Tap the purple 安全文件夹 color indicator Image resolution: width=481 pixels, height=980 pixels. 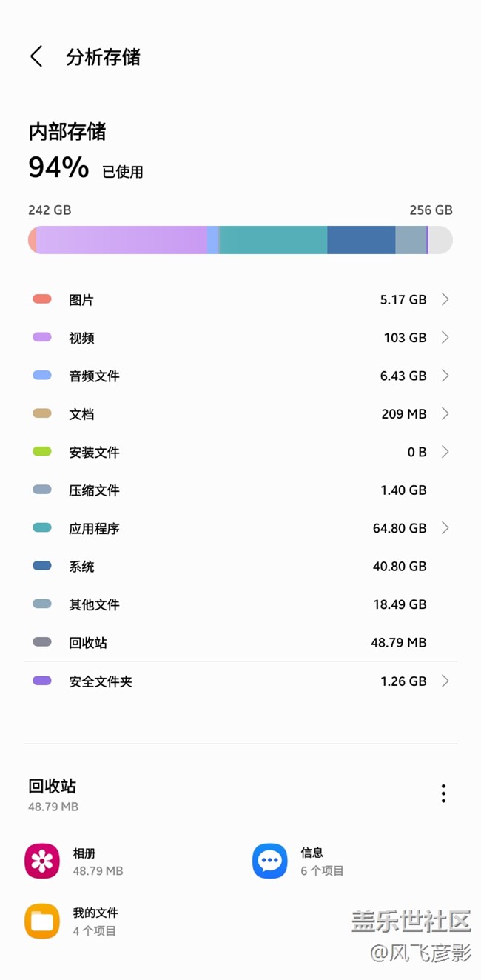coord(42,681)
